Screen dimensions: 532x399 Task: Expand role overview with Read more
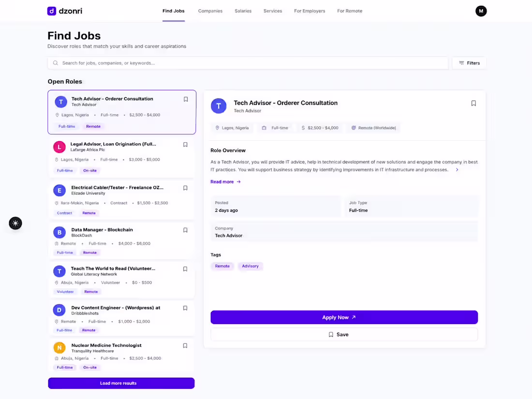click(226, 182)
